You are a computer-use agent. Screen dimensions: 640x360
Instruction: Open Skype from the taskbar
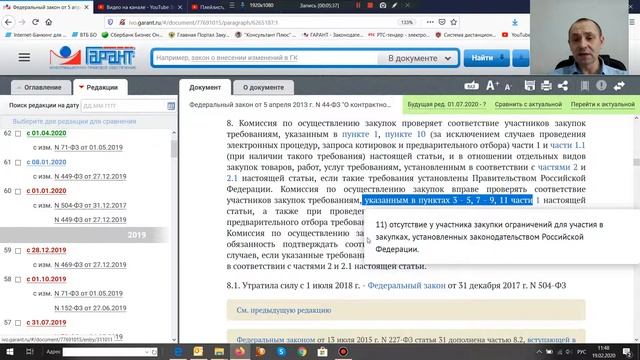click(281, 351)
